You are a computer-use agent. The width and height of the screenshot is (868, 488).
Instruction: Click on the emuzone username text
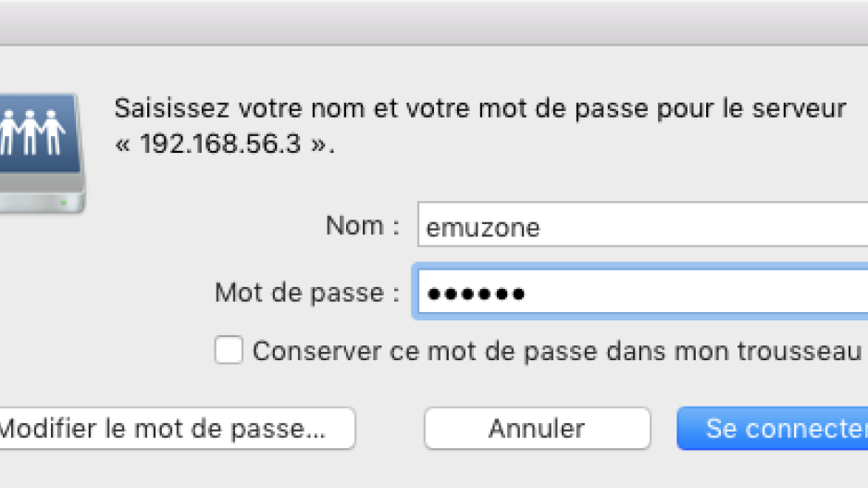(x=483, y=228)
